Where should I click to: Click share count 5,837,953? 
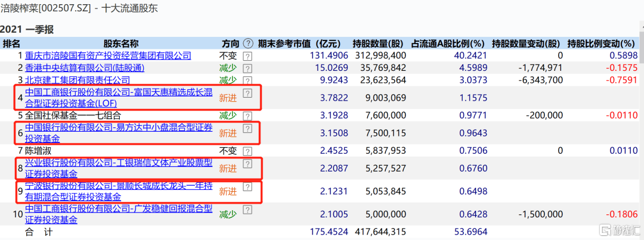[x=385, y=151]
